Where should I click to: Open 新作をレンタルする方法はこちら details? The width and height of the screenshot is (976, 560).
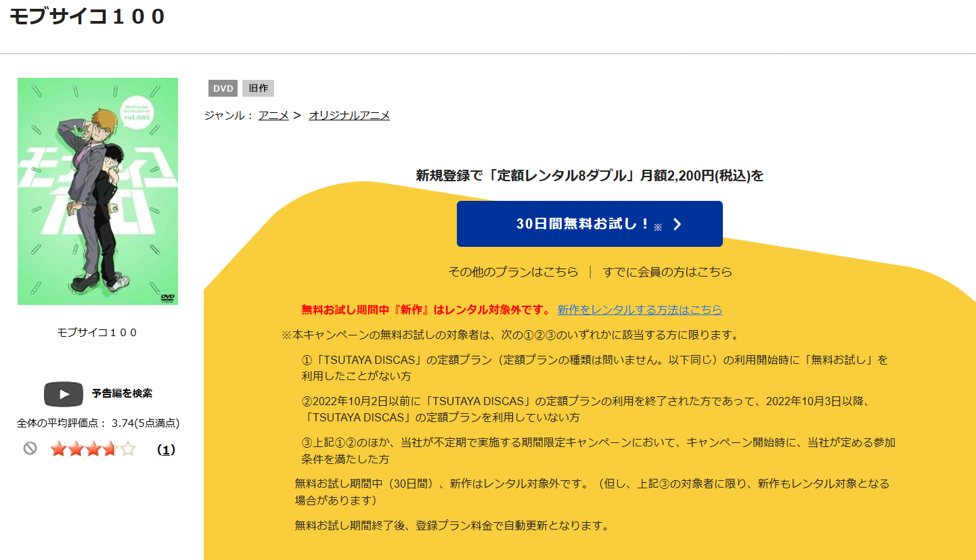pyautogui.click(x=640, y=310)
